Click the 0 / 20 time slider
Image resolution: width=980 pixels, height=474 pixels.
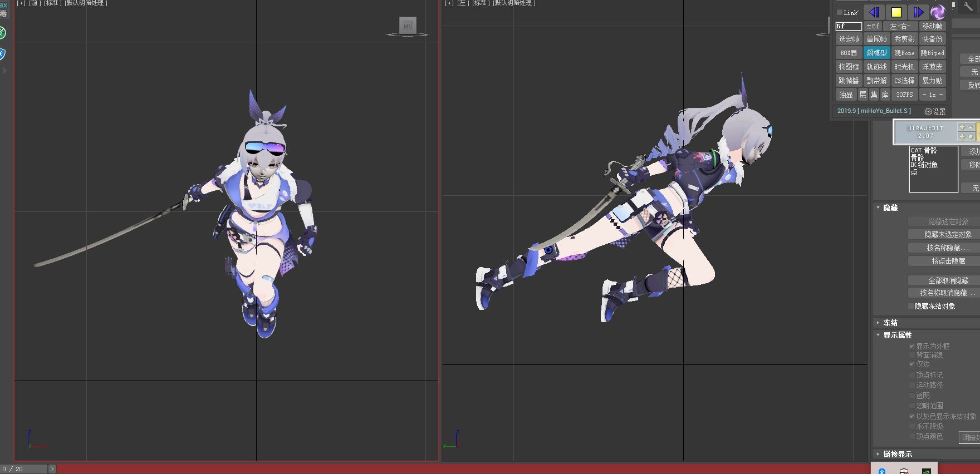point(24,469)
